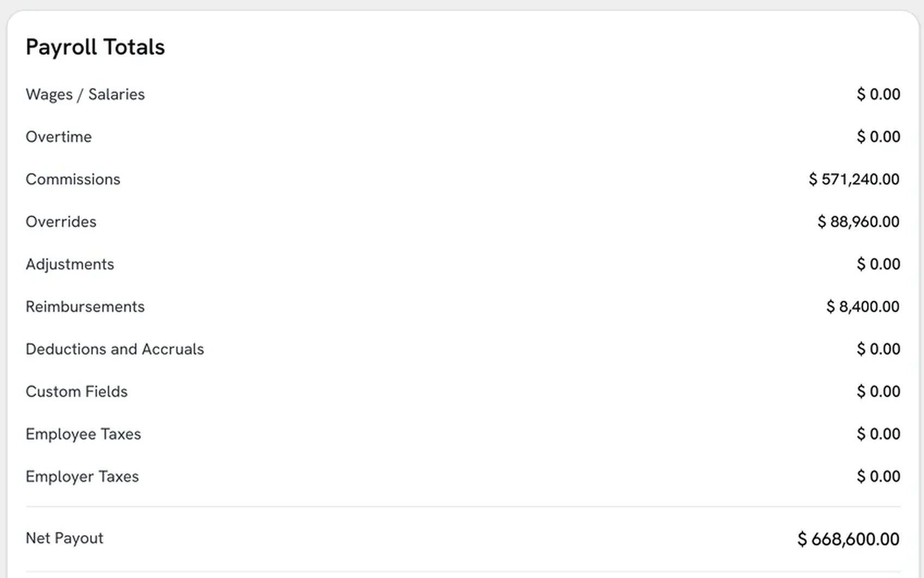This screenshot has height=578, width=924.
Task: Open the Overrides line item
Action: [61, 222]
